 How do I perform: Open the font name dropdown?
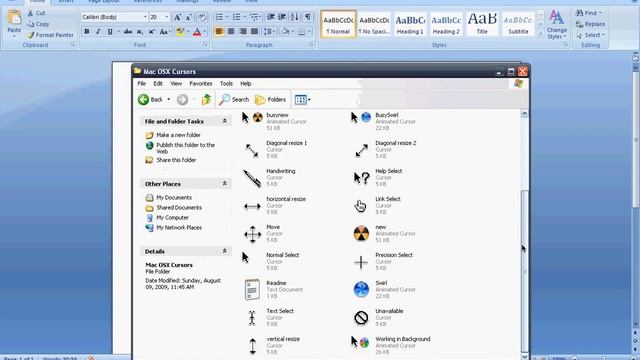145,17
